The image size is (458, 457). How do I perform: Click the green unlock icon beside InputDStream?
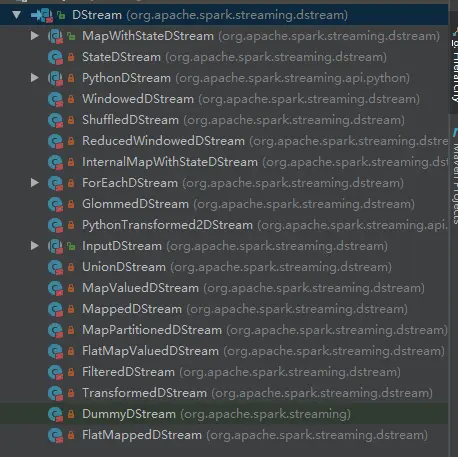(71, 246)
